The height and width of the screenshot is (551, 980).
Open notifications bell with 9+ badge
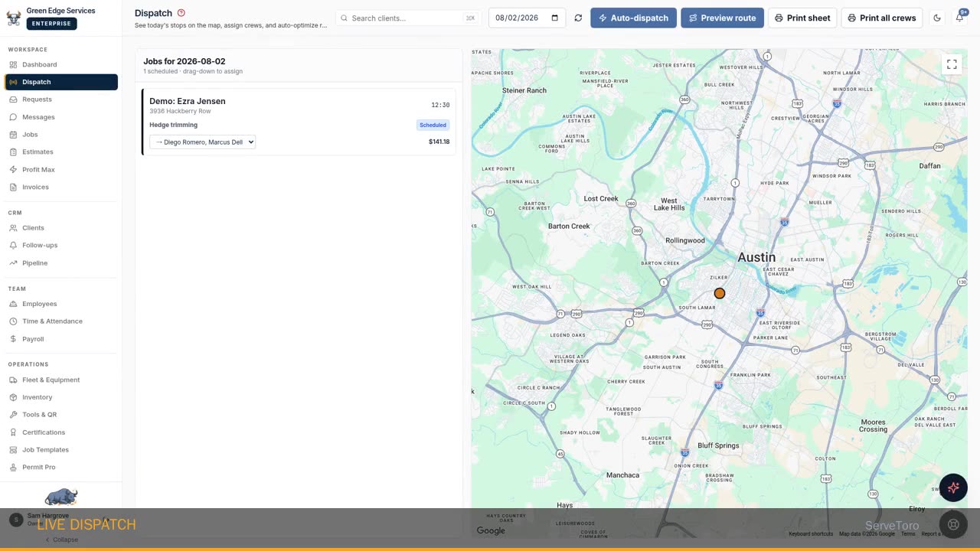[x=959, y=18]
